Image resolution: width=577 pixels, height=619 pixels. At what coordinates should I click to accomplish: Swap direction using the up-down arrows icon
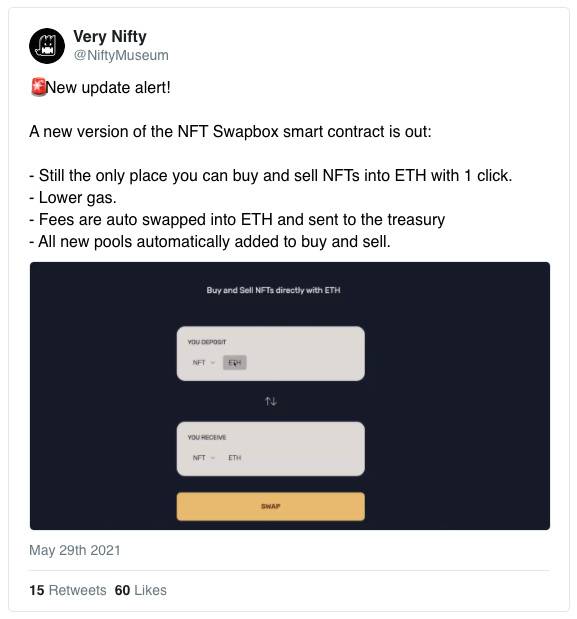point(271,401)
